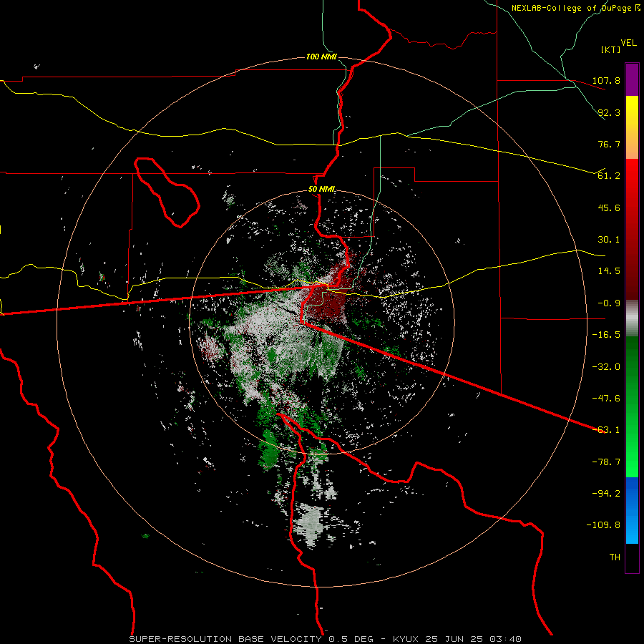Select the -94.2 velocity scale value
The width and height of the screenshot is (644, 644).
pos(606,493)
